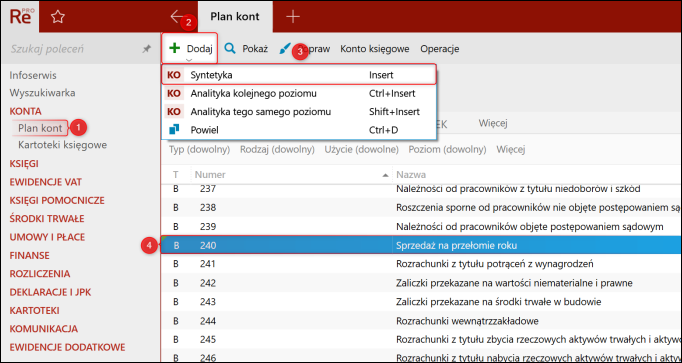Click the green plus Dodaj icon
The width and height of the screenshot is (682, 363).
174,48
